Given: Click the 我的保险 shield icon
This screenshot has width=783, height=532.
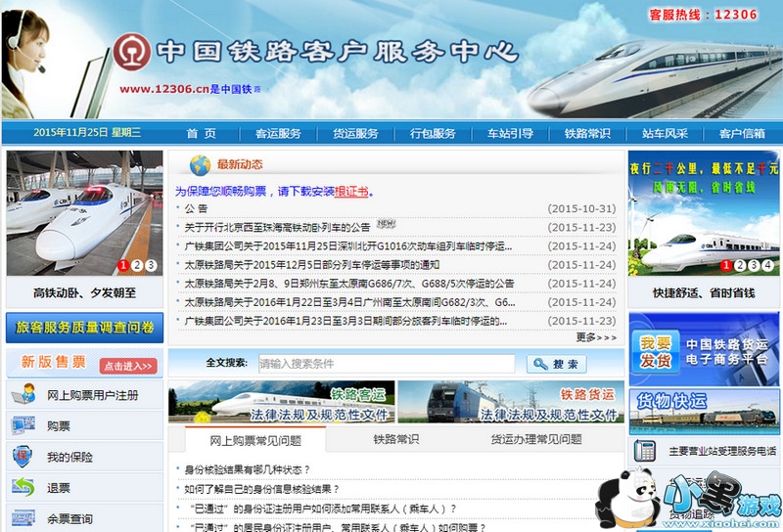Looking at the screenshot, I should [x=23, y=457].
